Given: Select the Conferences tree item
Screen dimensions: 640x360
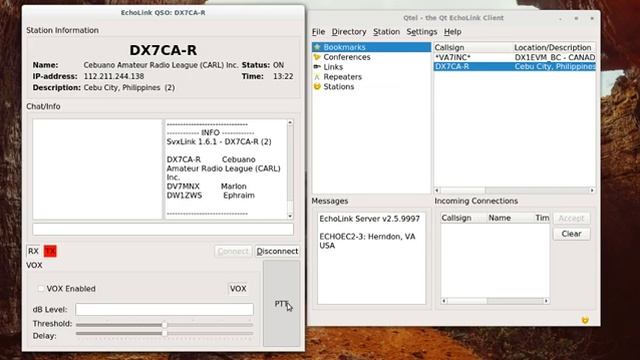Looking at the screenshot, I should [347, 57].
